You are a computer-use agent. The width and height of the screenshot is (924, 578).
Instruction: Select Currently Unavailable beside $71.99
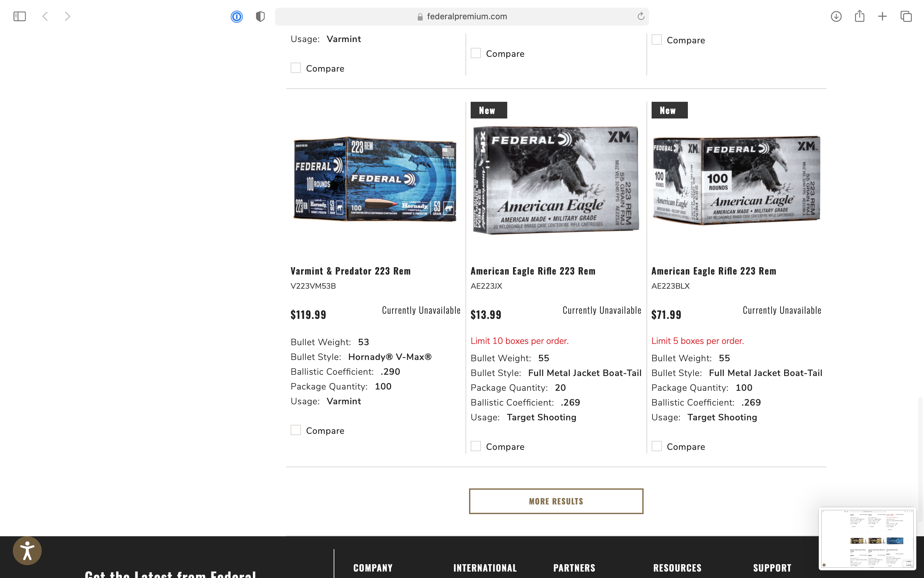[782, 310]
